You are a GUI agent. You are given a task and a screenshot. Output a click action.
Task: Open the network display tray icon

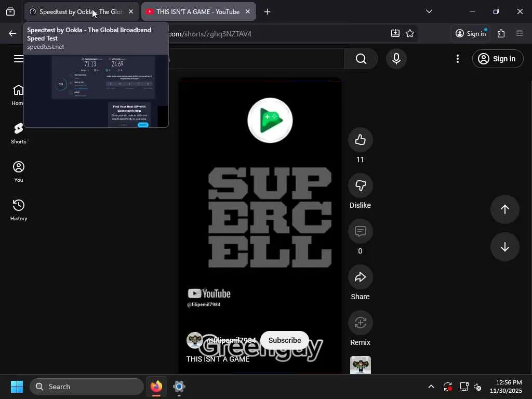464,387
